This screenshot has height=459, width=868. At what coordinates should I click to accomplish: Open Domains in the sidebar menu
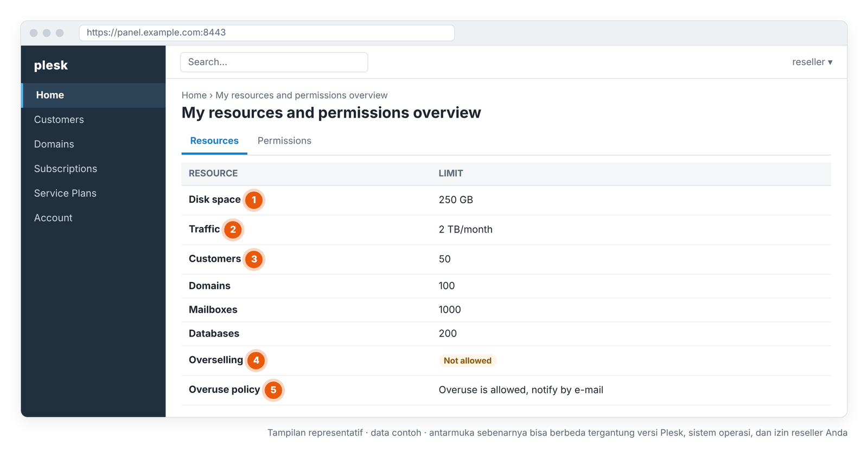93,144
